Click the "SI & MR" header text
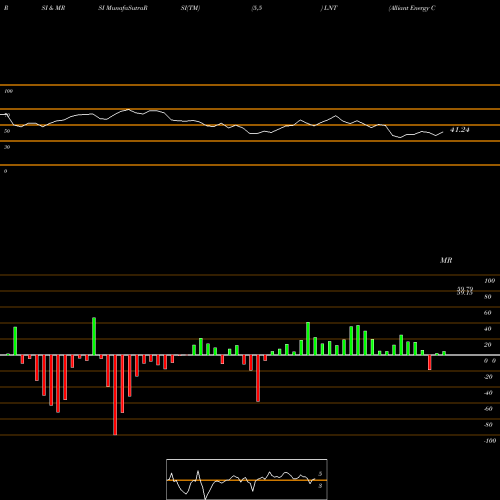 pyautogui.click(x=53, y=8)
